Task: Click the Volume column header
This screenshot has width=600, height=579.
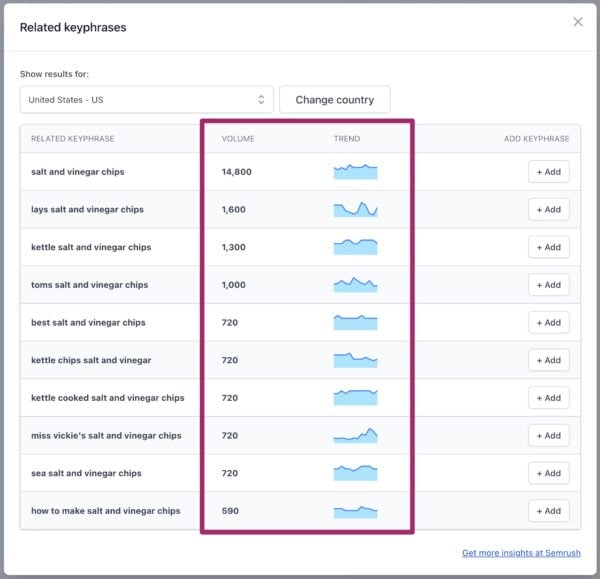Action: tap(238, 139)
